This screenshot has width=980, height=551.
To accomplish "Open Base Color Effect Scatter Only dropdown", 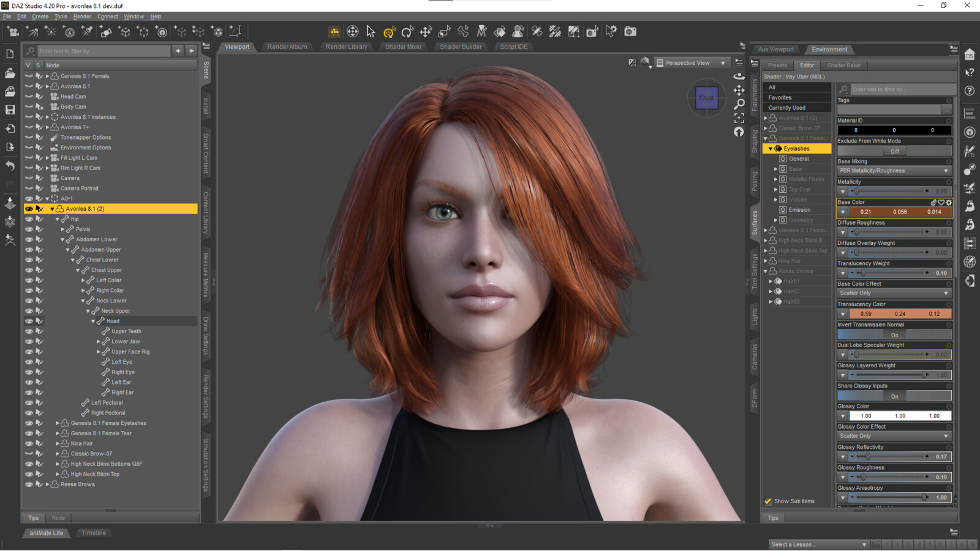I will pos(894,293).
